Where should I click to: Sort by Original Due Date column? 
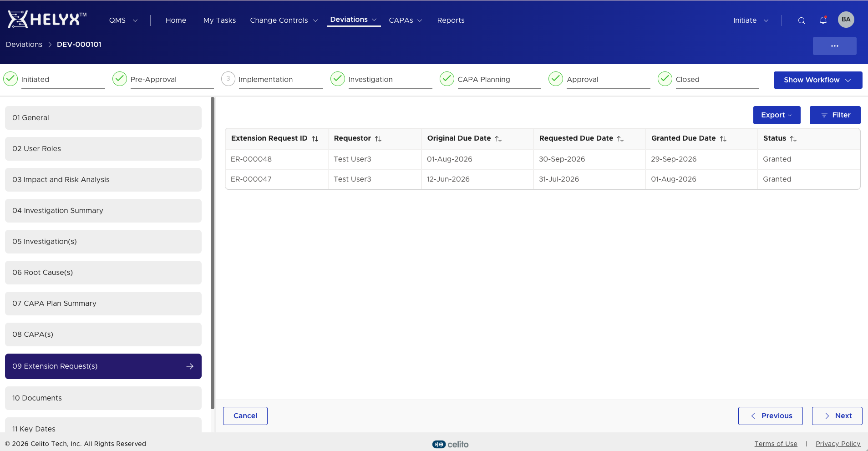(498, 139)
